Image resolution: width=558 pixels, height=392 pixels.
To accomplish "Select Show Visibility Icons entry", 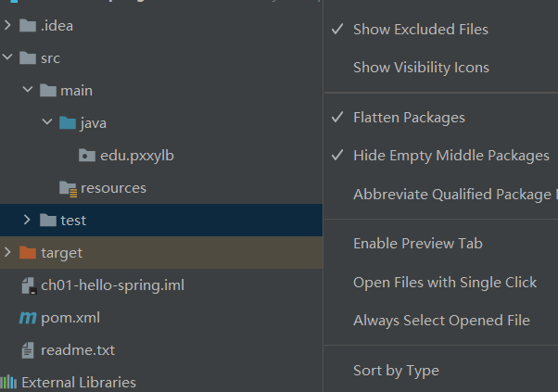I will (421, 68).
